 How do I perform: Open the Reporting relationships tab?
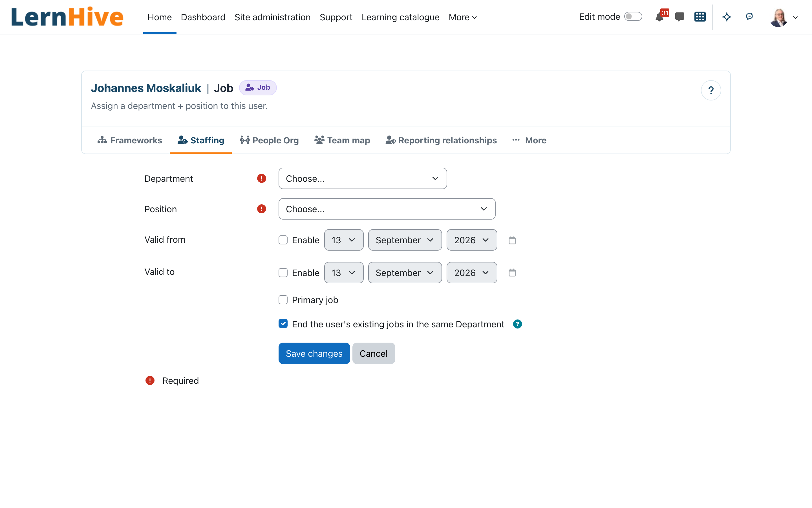[441, 140]
